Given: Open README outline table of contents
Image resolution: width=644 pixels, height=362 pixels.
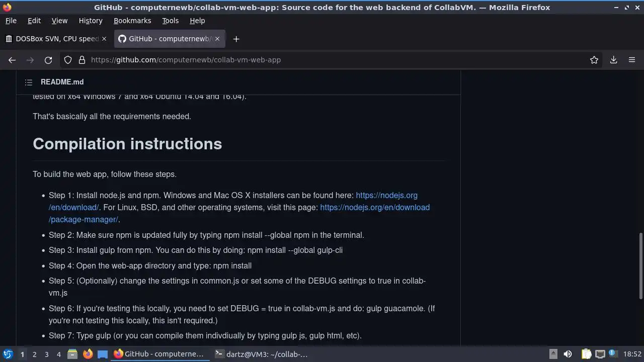Looking at the screenshot, I should click(x=29, y=82).
